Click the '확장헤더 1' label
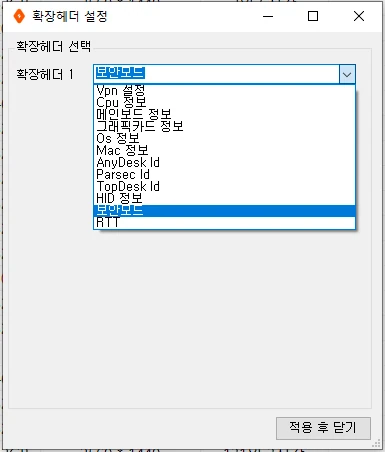The height and width of the screenshot is (452, 385). (45, 74)
